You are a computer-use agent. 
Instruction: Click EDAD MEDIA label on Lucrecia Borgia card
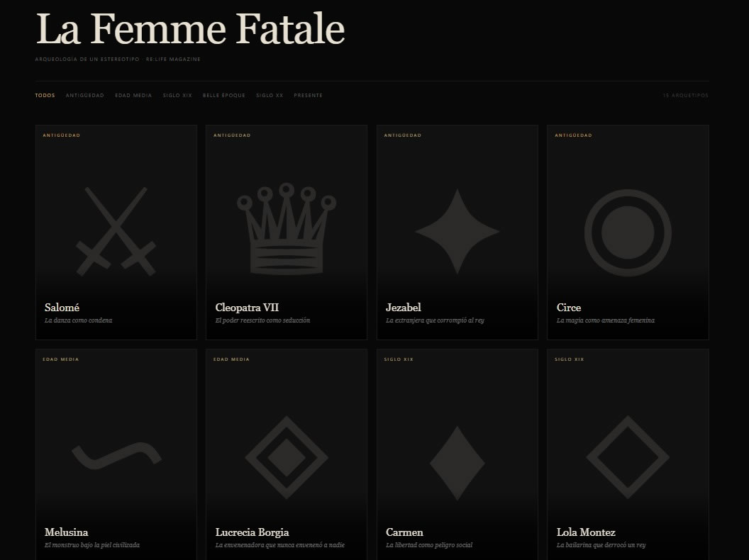point(231,359)
